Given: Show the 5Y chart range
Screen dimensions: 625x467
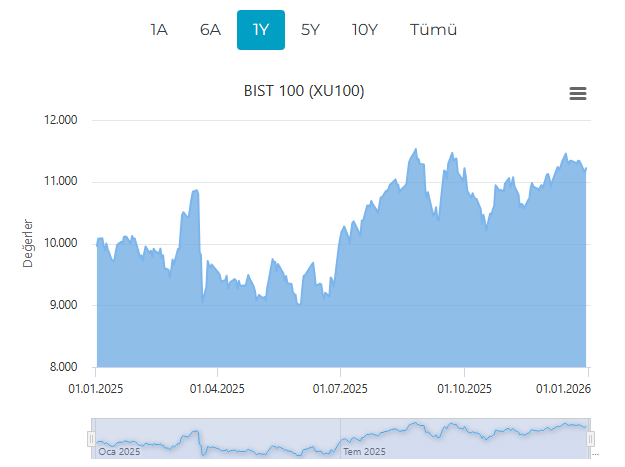Looking at the screenshot, I should coord(311,30).
